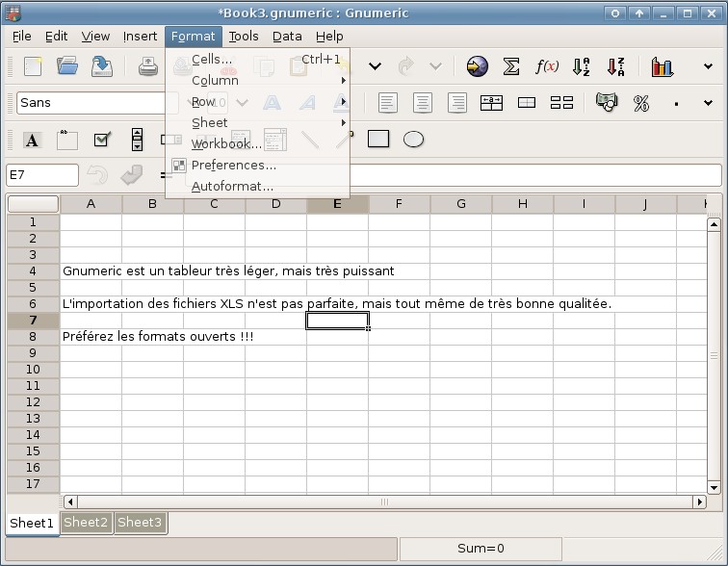
Task: Click horizontal scrollbar right arrow
Action: [x=700, y=502]
